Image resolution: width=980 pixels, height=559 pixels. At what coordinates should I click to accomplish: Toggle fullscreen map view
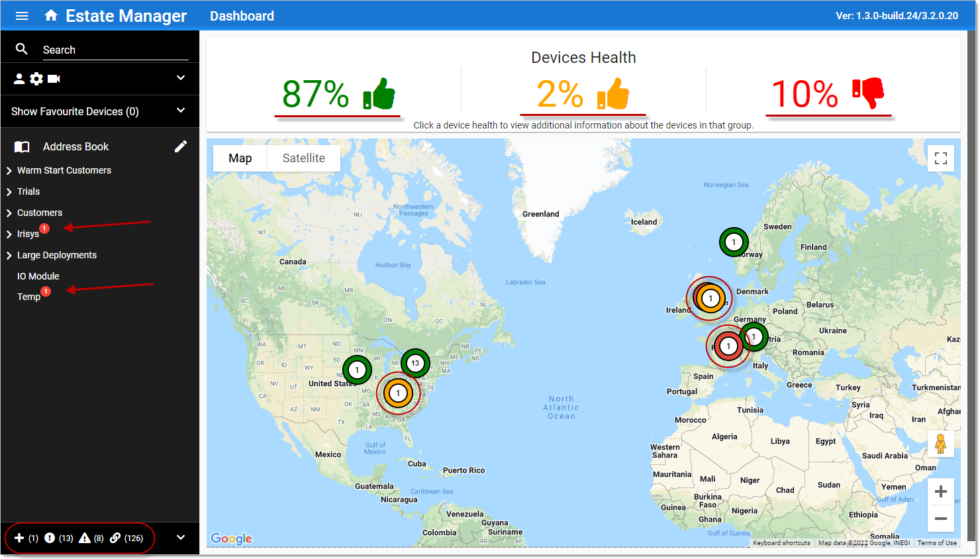941,158
